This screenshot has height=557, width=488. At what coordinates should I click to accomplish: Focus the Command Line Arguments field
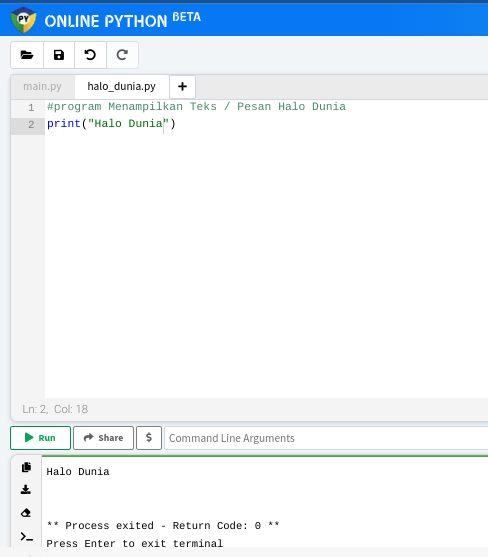(x=326, y=438)
